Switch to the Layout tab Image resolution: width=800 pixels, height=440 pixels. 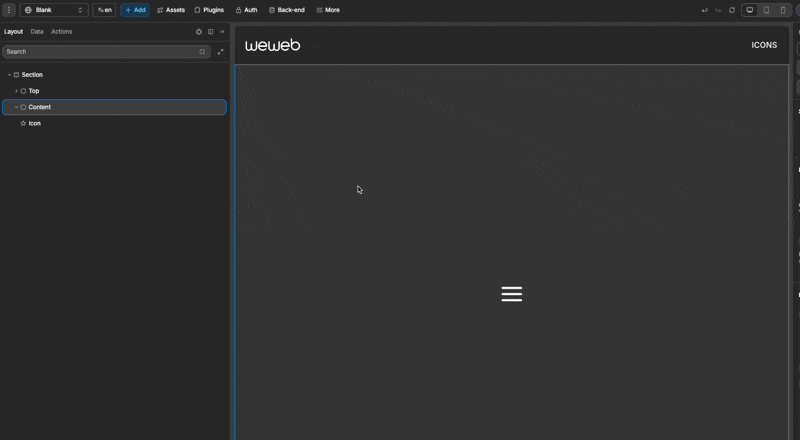13,32
